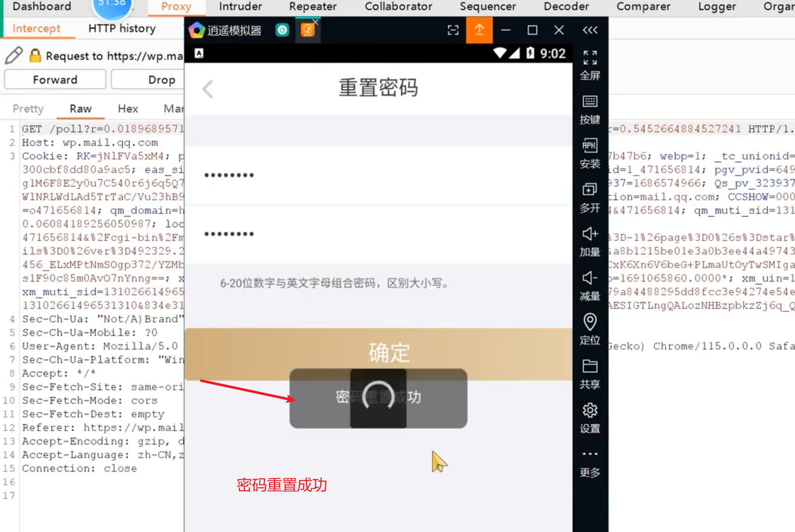Open the Repeater tab
795x532 pixels.
point(313,7)
